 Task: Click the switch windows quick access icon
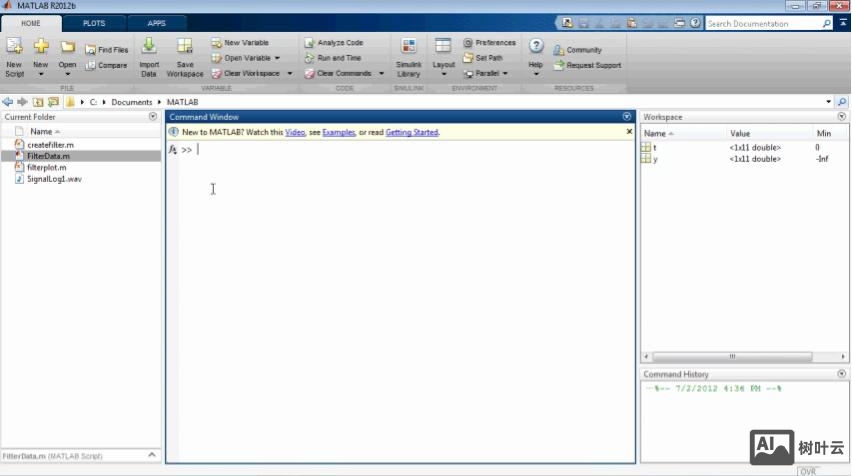(x=679, y=23)
